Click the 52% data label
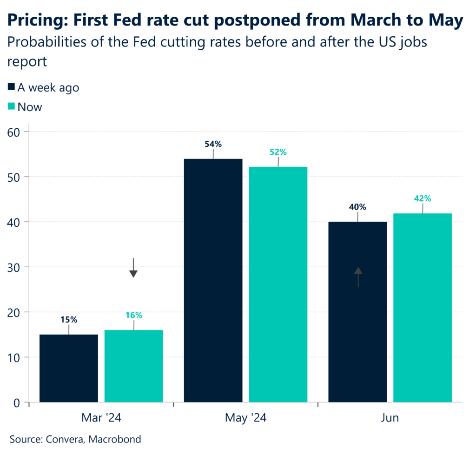 point(278,152)
